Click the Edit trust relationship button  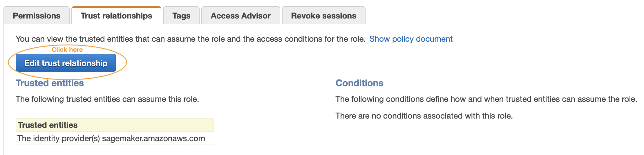coord(66,63)
